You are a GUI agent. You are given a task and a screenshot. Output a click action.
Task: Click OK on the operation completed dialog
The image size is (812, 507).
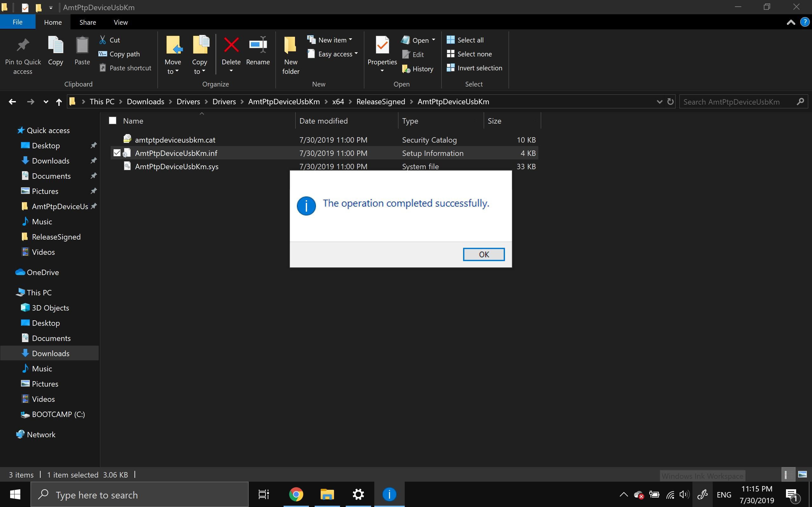coord(483,254)
